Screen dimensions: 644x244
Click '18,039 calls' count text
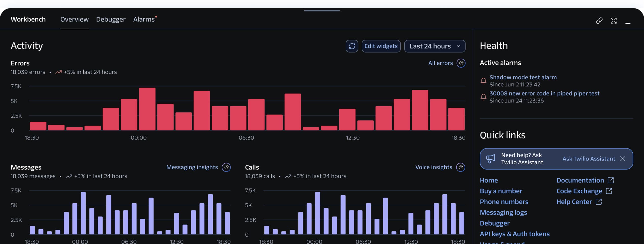point(260,176)
